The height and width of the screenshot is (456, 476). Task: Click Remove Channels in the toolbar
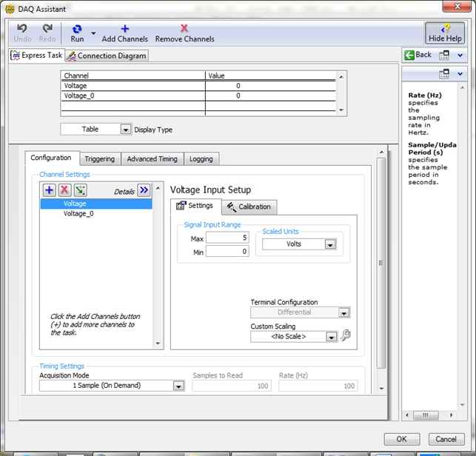[x=184, y=33]
